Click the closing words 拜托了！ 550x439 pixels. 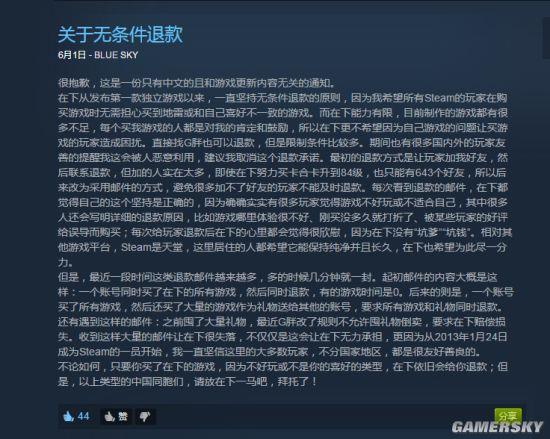point(297,381)
